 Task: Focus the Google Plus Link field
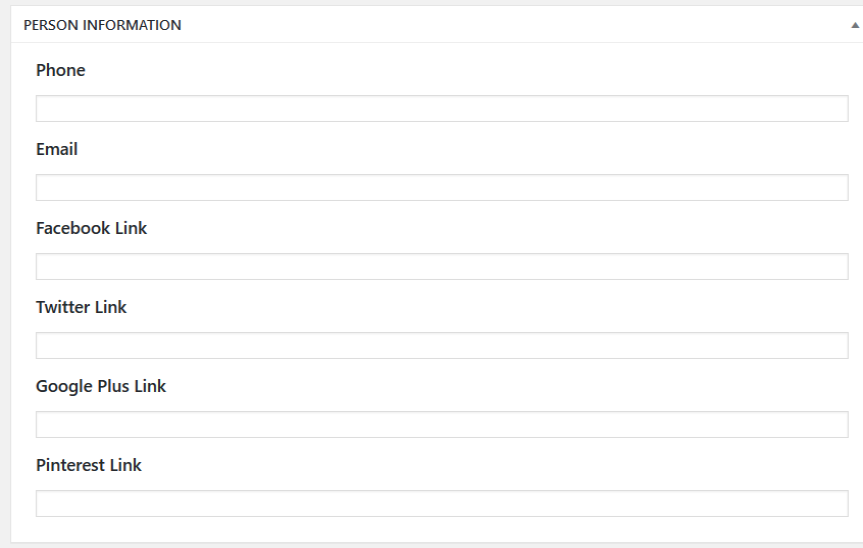[441, 425]
